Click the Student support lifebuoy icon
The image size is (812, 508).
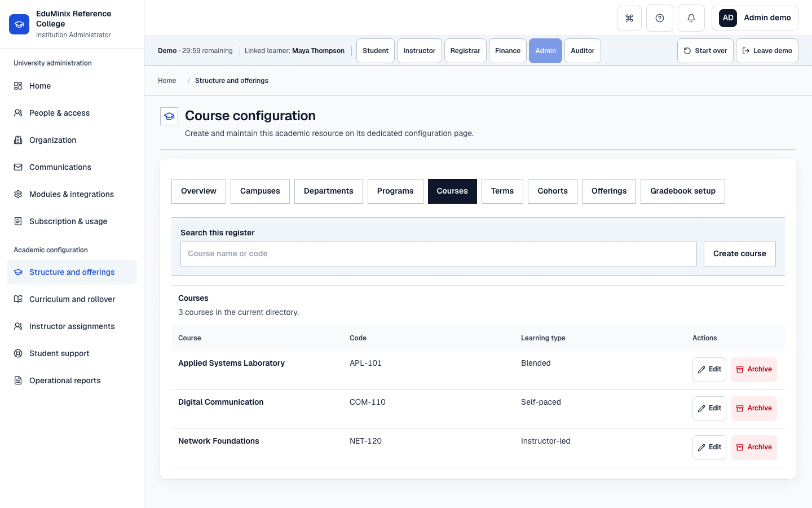18,353
